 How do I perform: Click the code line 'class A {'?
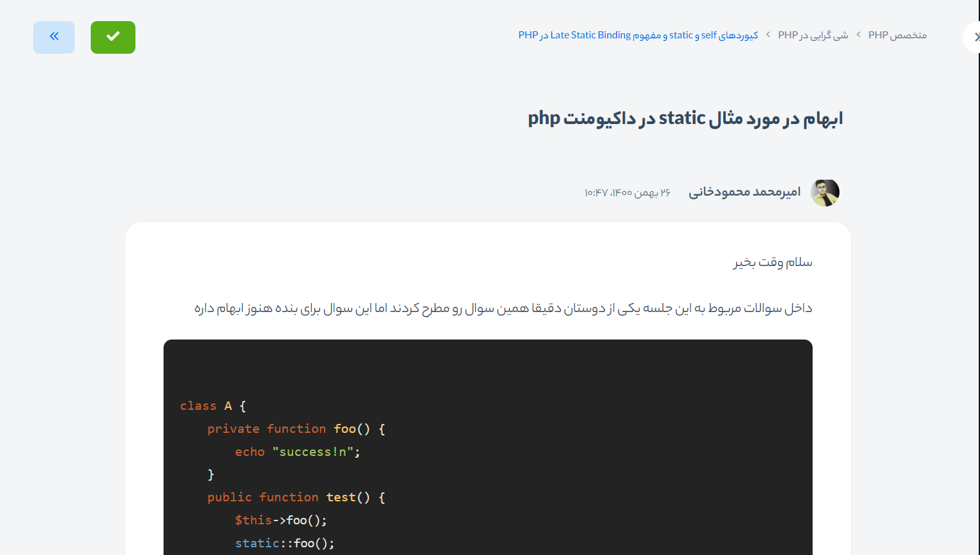(x=213, y=406)
